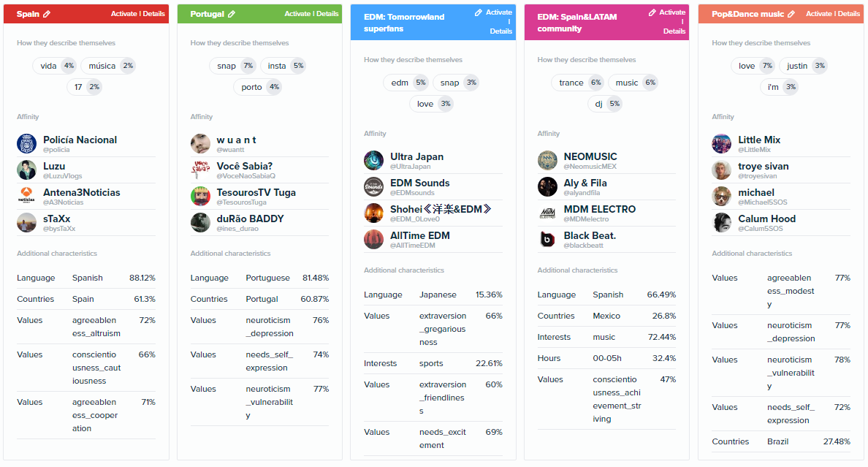
Task: Activate the Spain segment
Action: click(124, 14)
